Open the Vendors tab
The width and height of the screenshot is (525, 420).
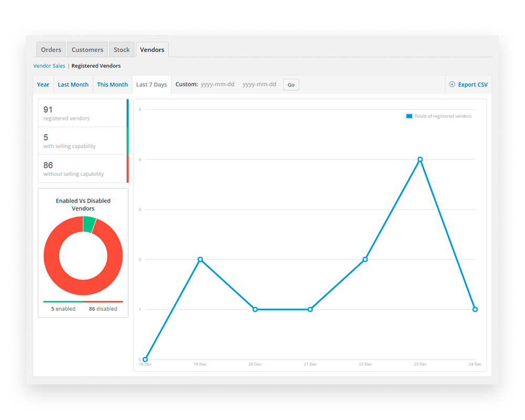152,50
